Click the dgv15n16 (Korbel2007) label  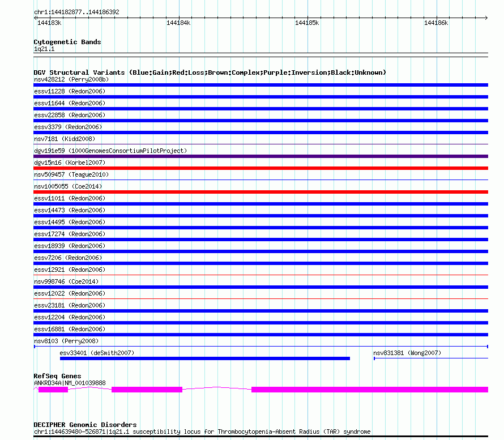coord(70,163)
